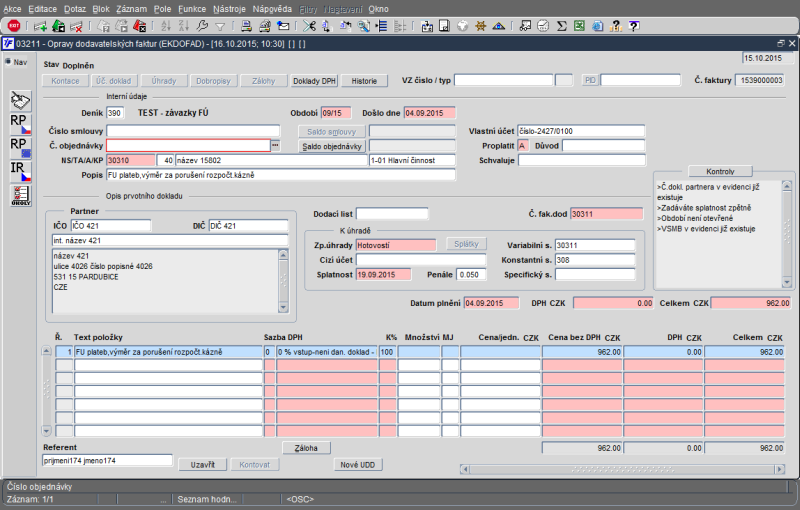The image size is (800, 510).
Task: Select the first item row selector box
Action: [64, 352]
